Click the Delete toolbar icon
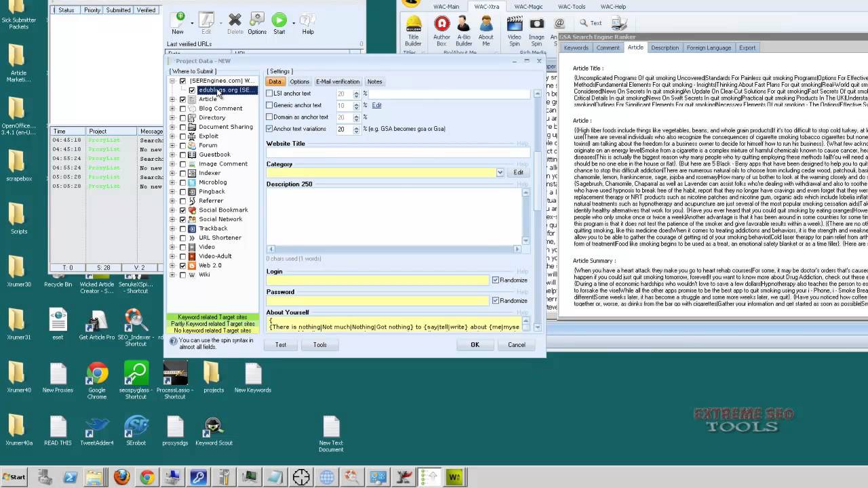This screenshot has height=488, width=868. point(235,23)
